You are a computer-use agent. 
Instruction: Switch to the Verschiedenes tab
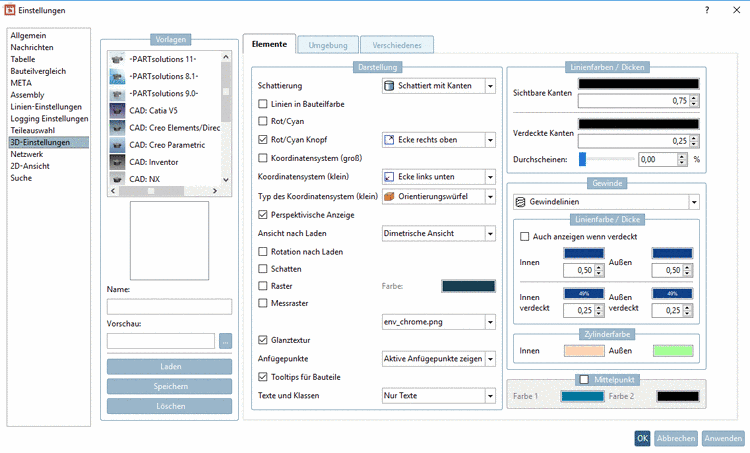(397, 45)
